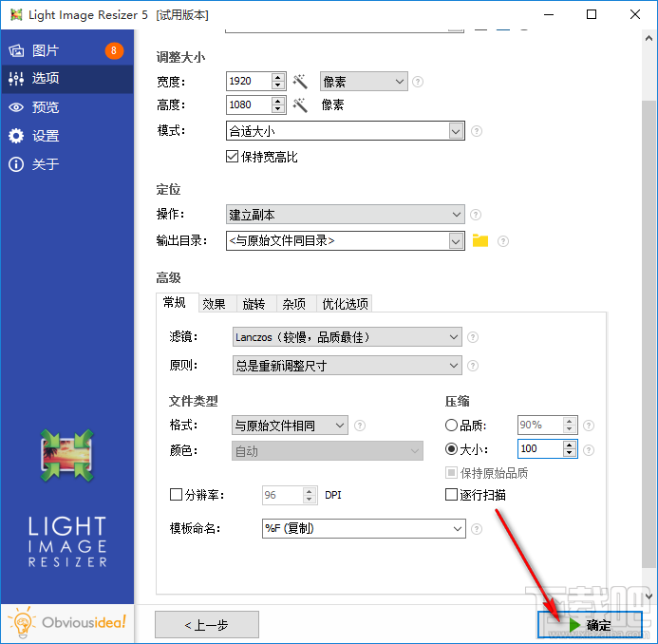Increase the DPI value with up arrow

310,491
